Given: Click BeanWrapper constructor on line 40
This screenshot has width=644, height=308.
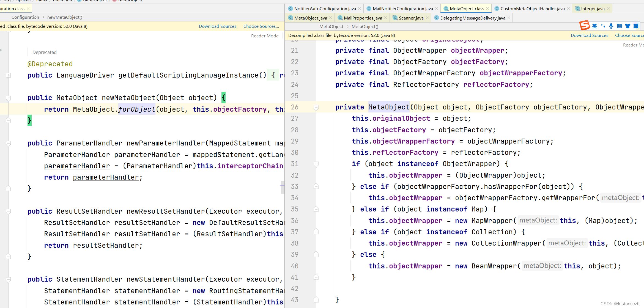Looking at the screenshot, I should click(494, 266).
